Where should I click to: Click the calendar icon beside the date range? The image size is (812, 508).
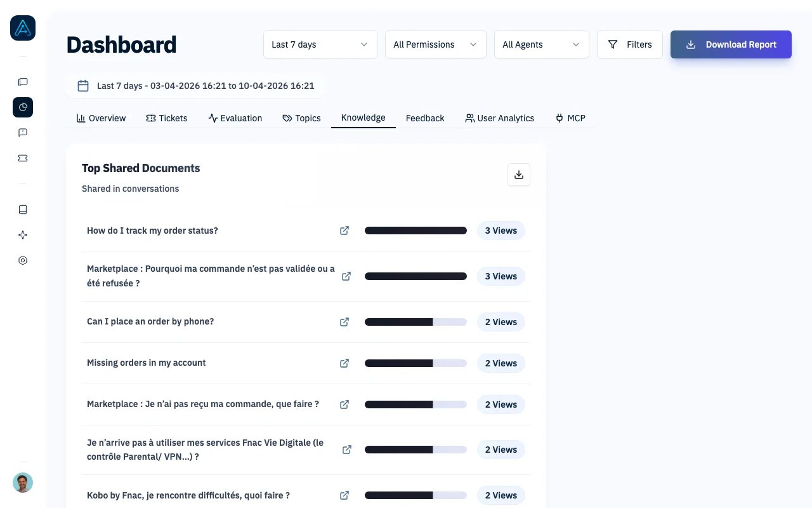coord(83,86)
